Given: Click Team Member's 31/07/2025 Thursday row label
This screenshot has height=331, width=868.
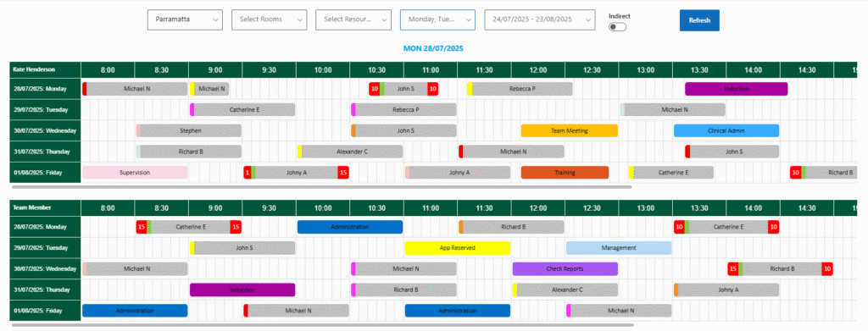Looking at the screenshot, I should coord(46,290).
